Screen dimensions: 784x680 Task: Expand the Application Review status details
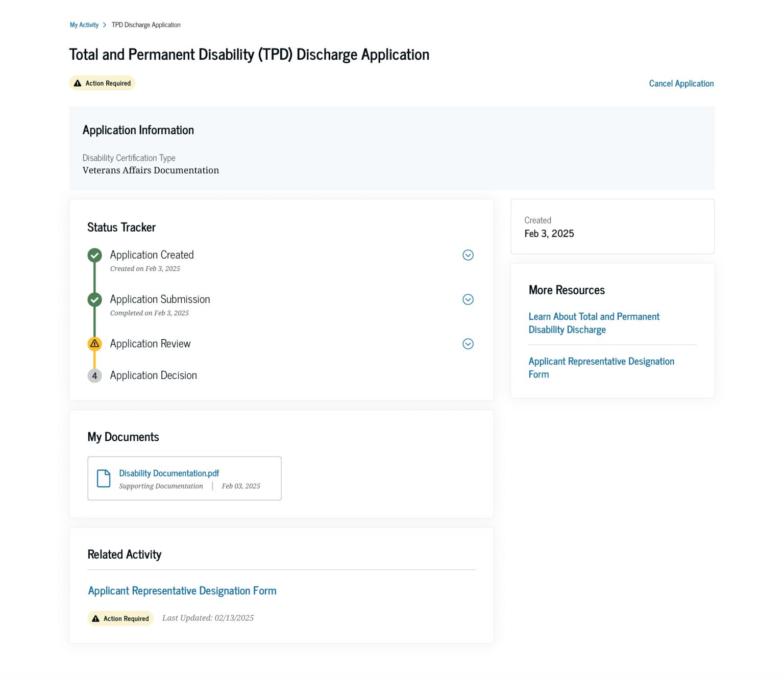(468, 344)
